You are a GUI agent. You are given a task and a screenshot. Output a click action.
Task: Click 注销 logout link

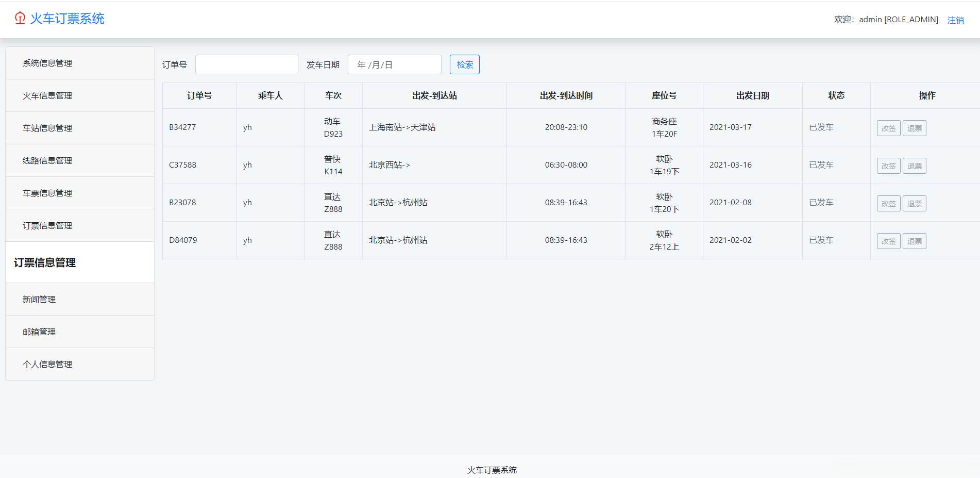(955, 20)
